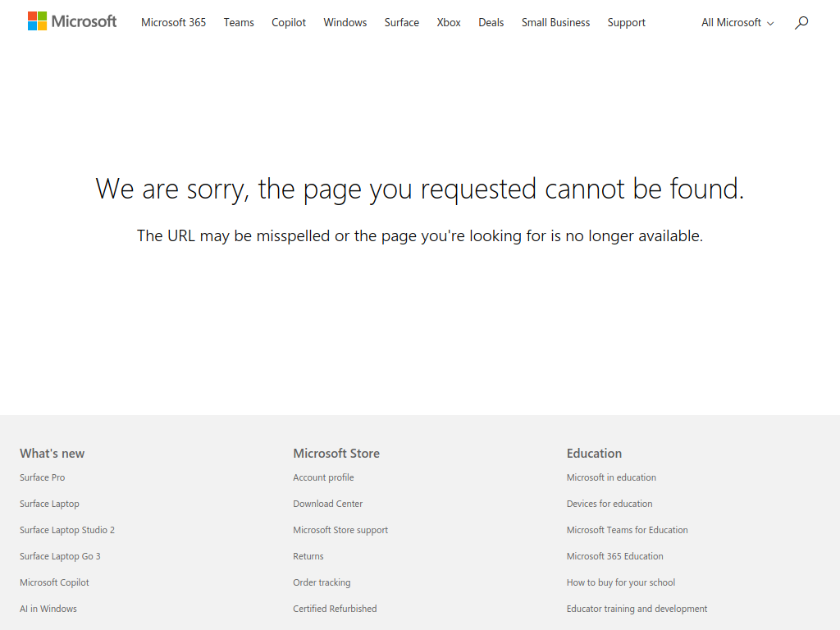Navigate to Surface in the header

pyautogui.click(x=401, y=23)
